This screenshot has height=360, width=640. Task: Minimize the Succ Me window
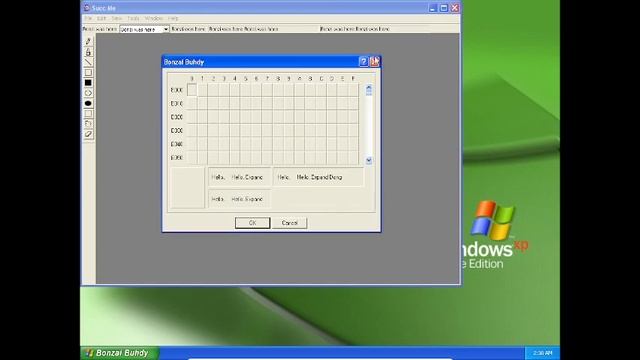(433, 8)
